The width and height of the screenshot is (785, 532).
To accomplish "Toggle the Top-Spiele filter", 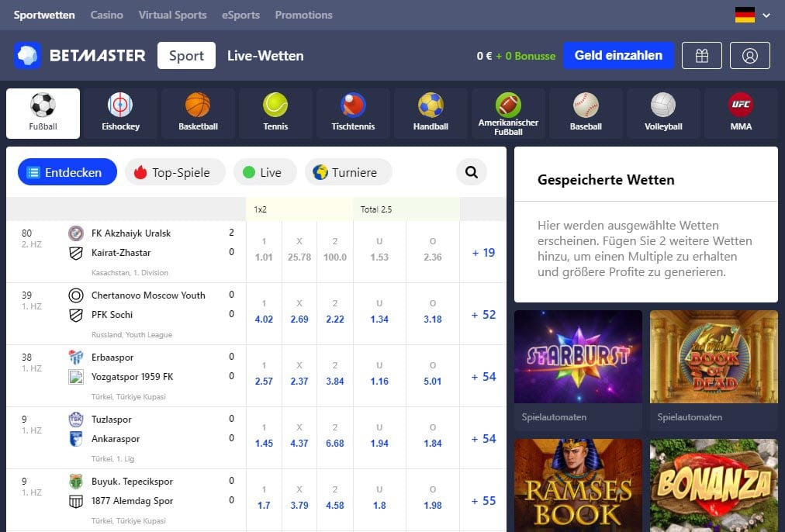I will coord(175,172).
